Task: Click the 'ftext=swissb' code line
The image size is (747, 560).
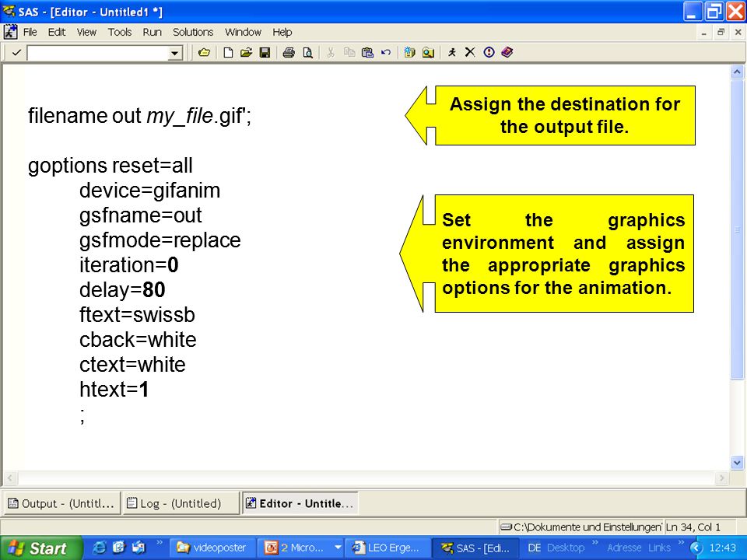Action: [x=137, y=315]
